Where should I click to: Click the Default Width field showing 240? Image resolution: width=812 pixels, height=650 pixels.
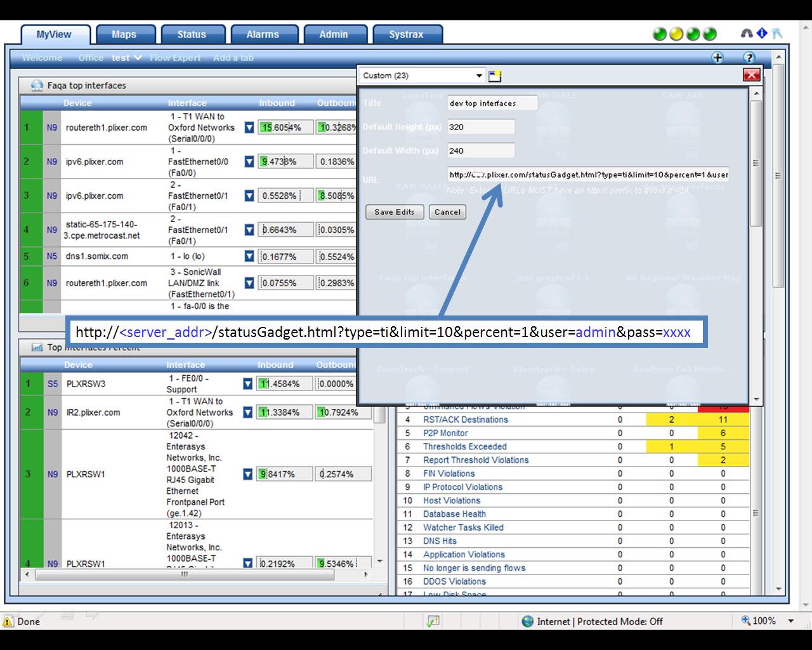click(x=481, y=151)
